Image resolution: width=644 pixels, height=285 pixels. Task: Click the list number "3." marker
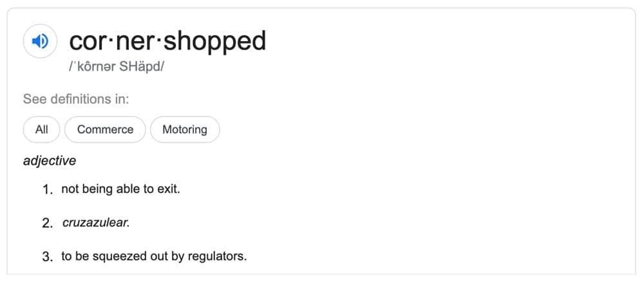47,257
